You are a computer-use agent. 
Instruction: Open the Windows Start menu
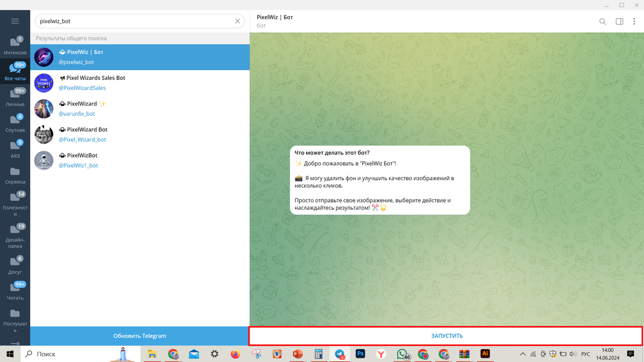point(10,354)
